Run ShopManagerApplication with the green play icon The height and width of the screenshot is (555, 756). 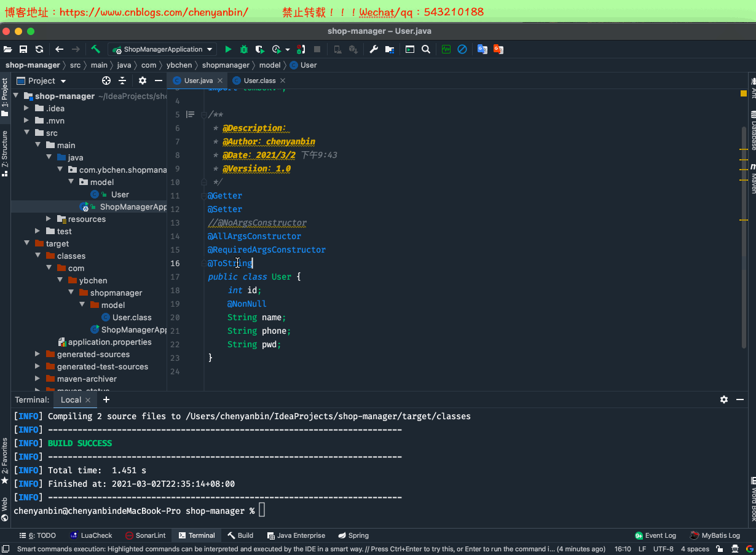click(228, 49)
